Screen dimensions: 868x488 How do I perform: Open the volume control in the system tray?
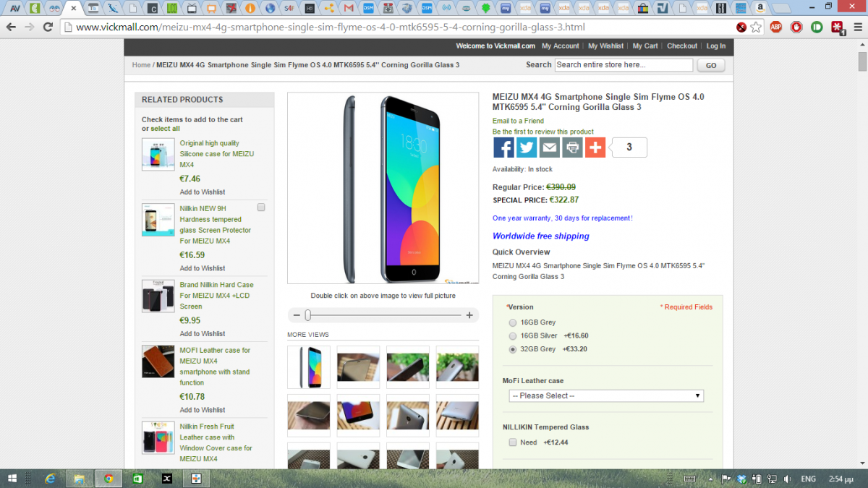[x=788, y=479]
